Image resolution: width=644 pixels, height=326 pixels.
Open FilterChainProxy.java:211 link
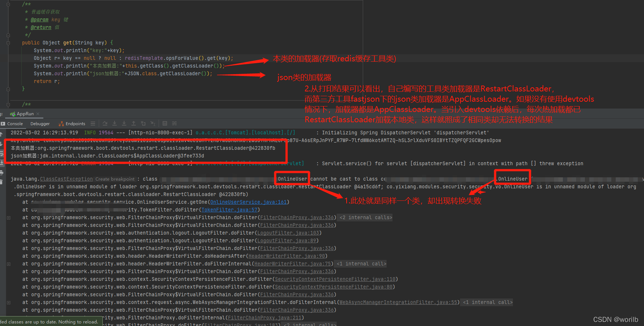point(265,318)
